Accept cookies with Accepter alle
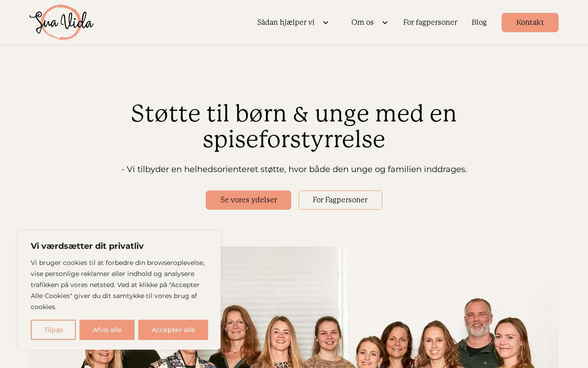The width and height of the screenshot is (588, 368). point(173,330)
